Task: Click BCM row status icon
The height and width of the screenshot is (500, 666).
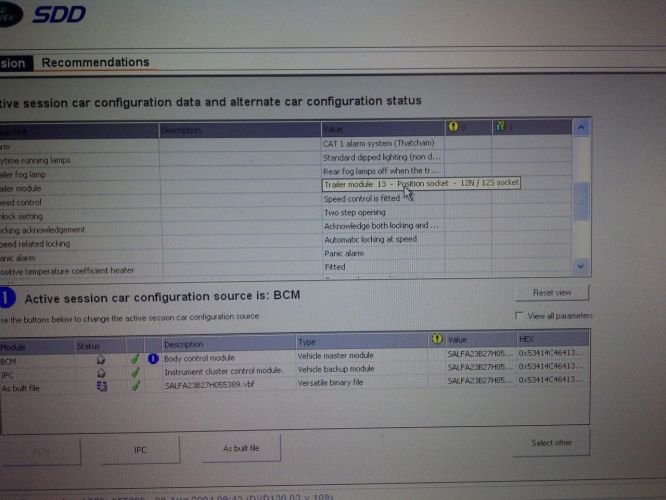Action: click(101, 360)
